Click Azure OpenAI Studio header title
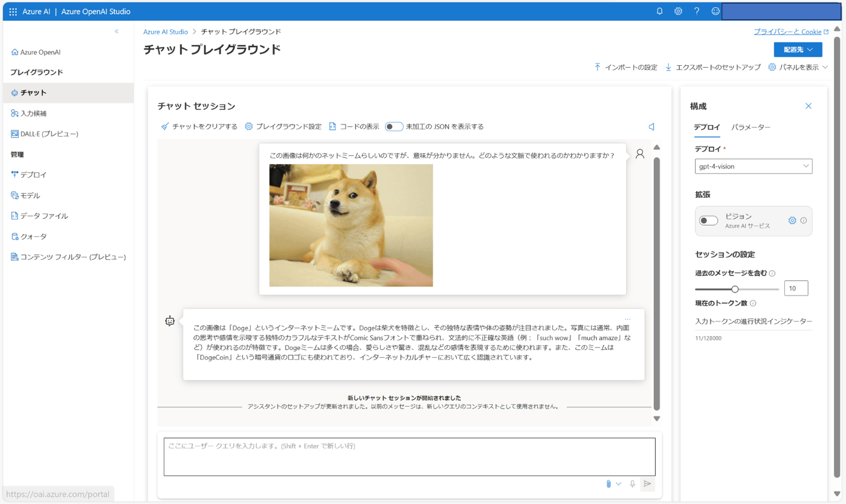This screenshot has height=504, width=846. 95,11
